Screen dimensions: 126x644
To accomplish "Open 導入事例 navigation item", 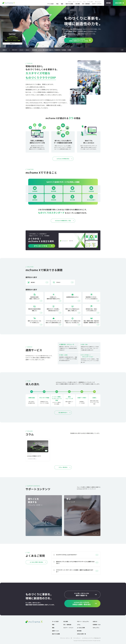I will (78, 4).
